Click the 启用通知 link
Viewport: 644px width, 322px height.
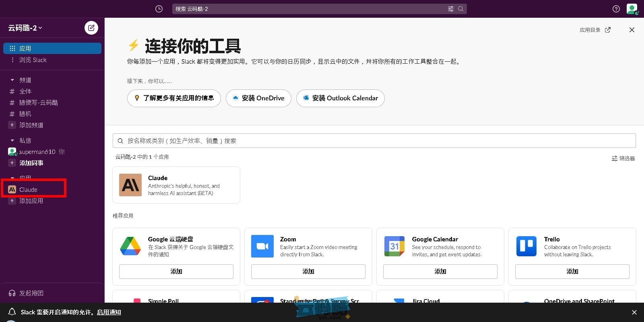(x=109, y=312)
